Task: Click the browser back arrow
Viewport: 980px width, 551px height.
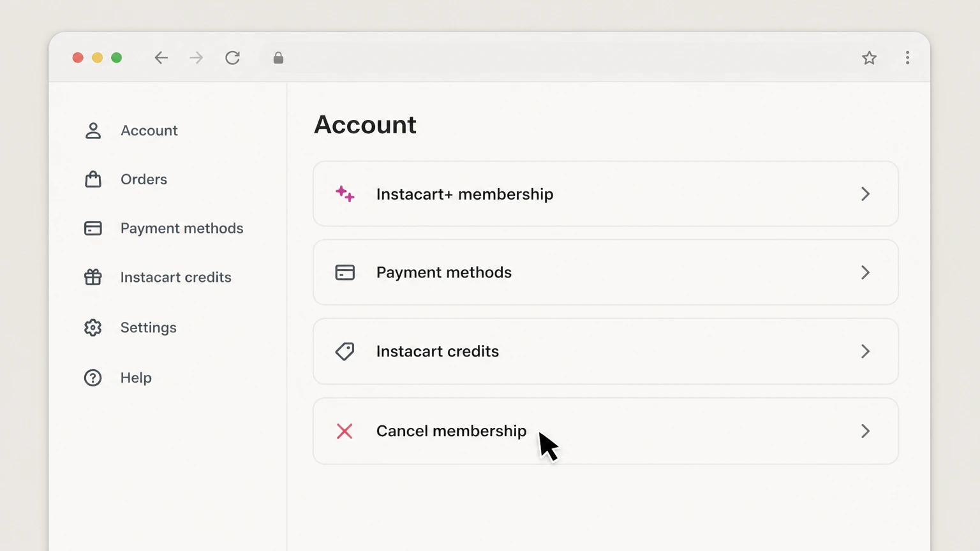Action: click(161, 58)
